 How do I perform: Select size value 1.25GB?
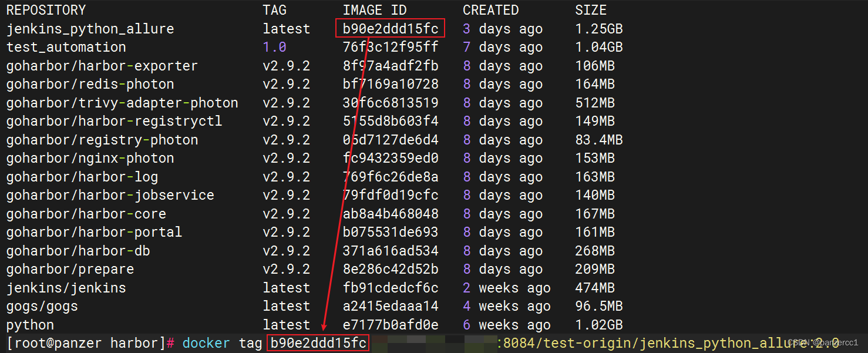point(599,29)
